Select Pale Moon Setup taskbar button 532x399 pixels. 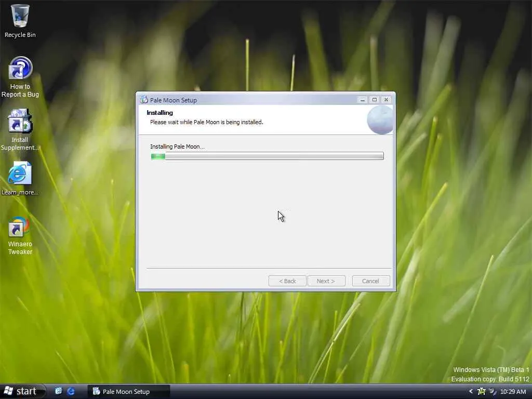point(128,392)
